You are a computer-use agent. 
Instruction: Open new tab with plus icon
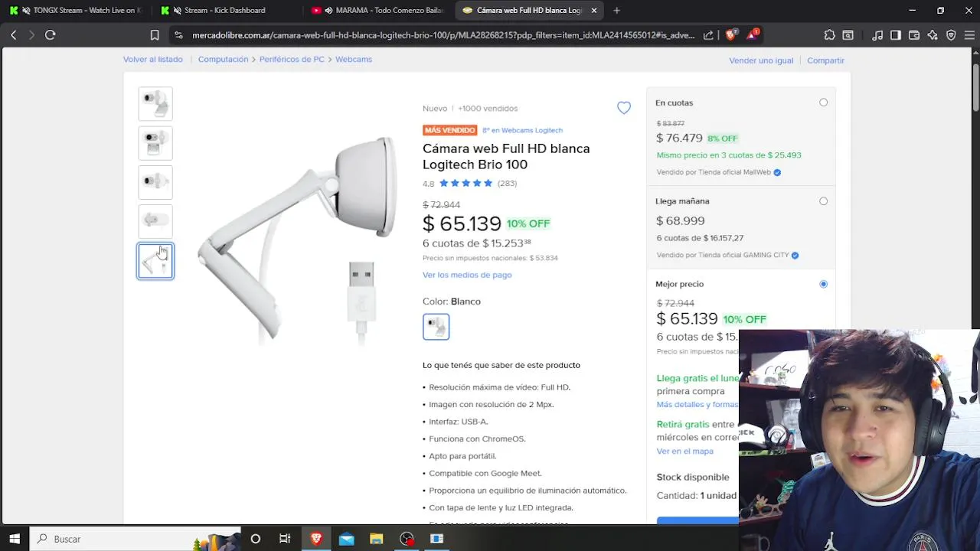coord(617,10)
